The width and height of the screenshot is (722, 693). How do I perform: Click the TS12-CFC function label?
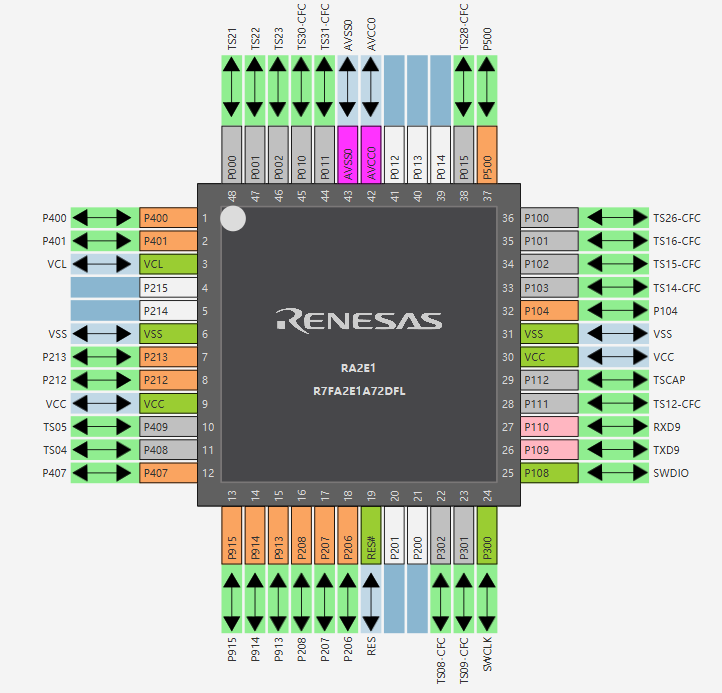point(676,404)
